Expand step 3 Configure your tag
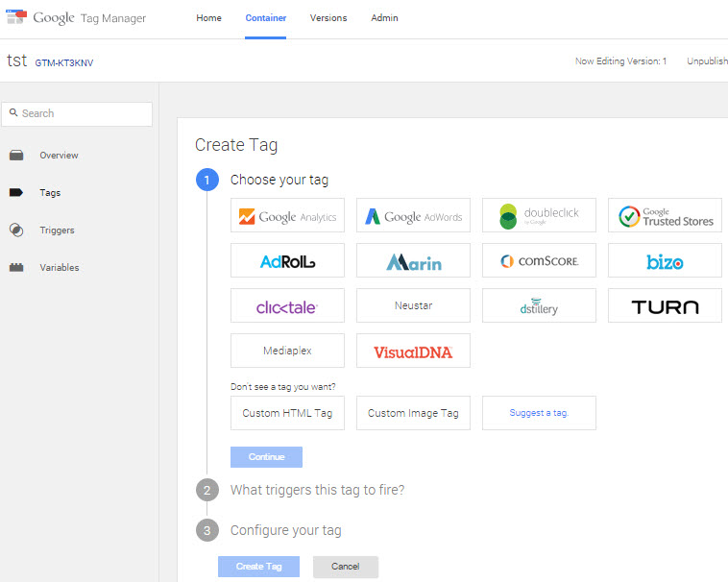The width and height of the screenshot is (728, 582). coord(286,530)
